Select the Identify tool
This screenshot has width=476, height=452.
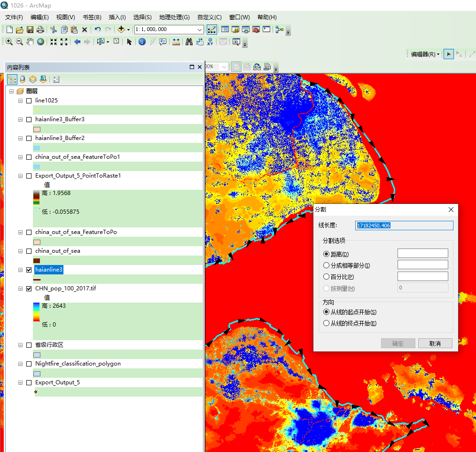coord(142,42)
